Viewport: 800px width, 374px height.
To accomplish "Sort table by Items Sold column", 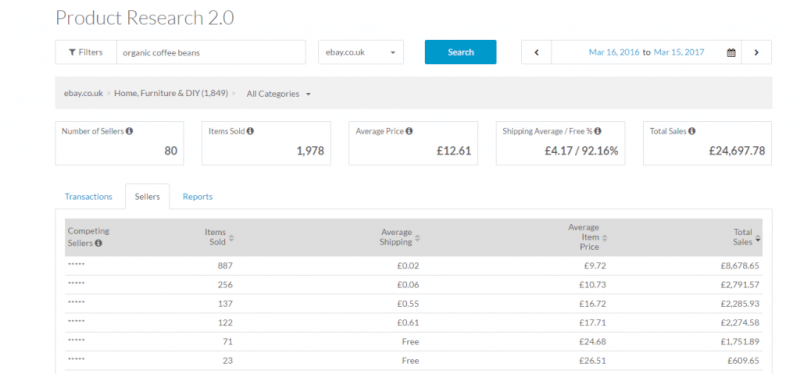I will pos(231,238).
